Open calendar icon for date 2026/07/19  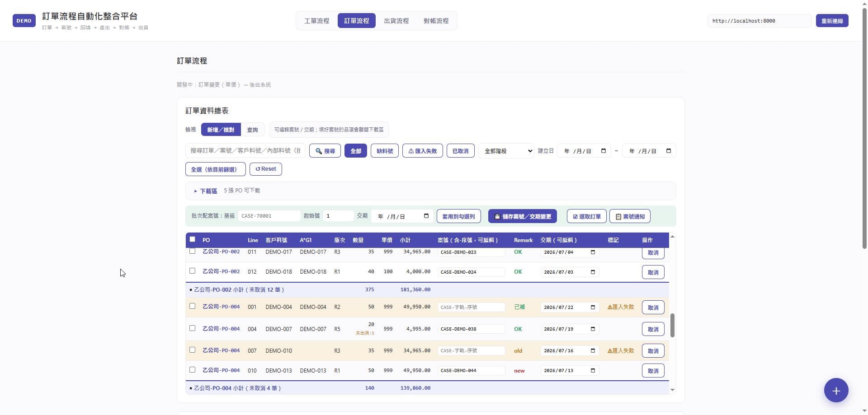coord(593,329)
